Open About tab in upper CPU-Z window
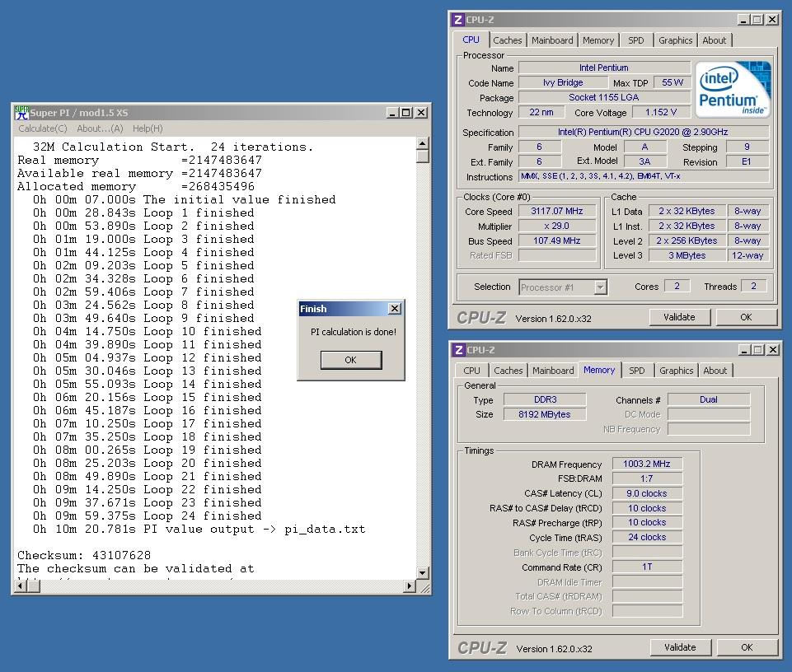 coord(715,40)
